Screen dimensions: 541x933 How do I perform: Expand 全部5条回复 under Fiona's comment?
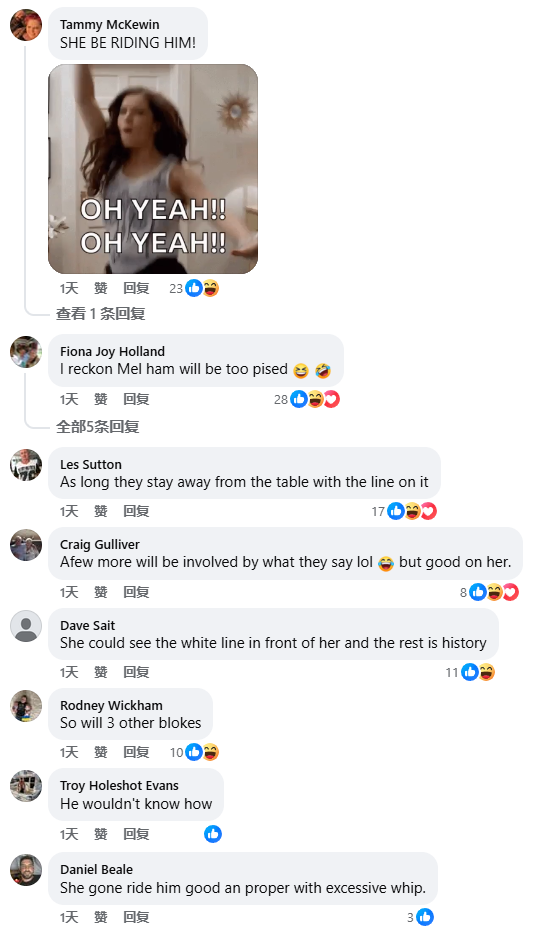(98, 427)
